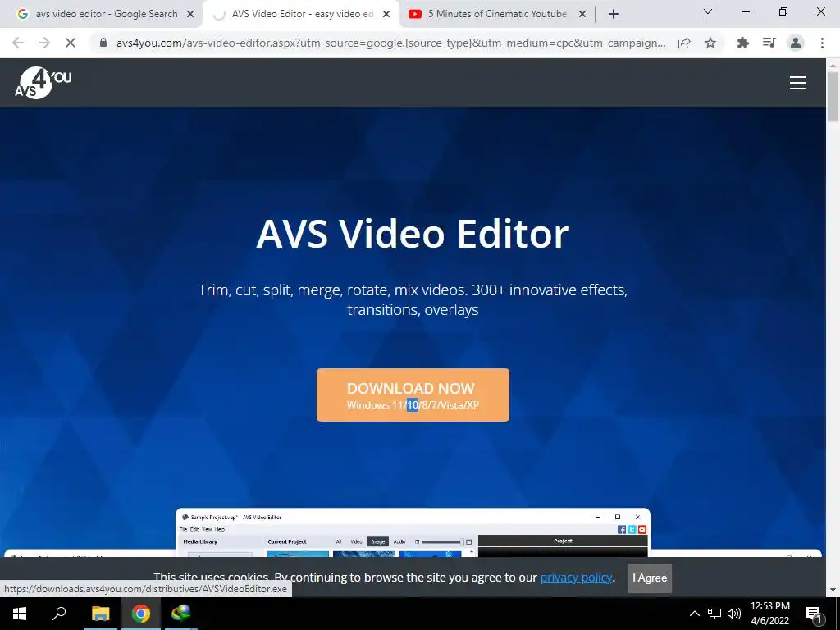Open File Explorer from the taskbar
840x630 pixels.
coord(100,614)
